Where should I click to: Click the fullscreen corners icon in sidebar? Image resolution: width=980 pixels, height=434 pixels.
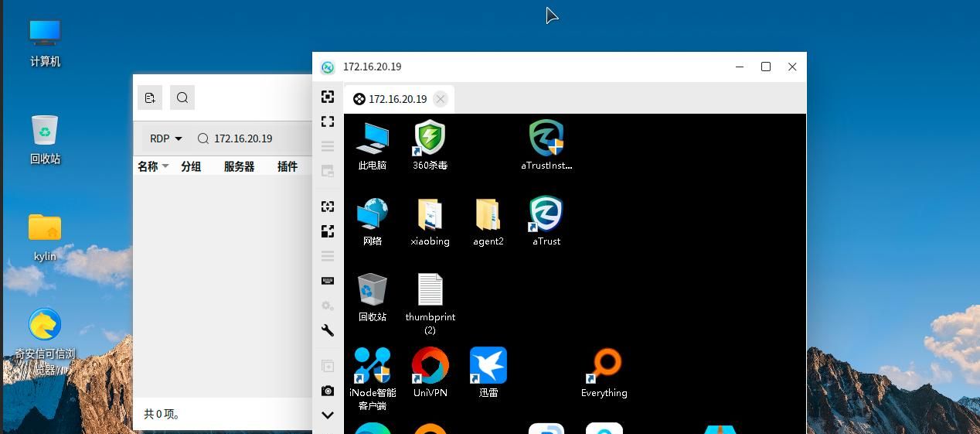(328, 121)
